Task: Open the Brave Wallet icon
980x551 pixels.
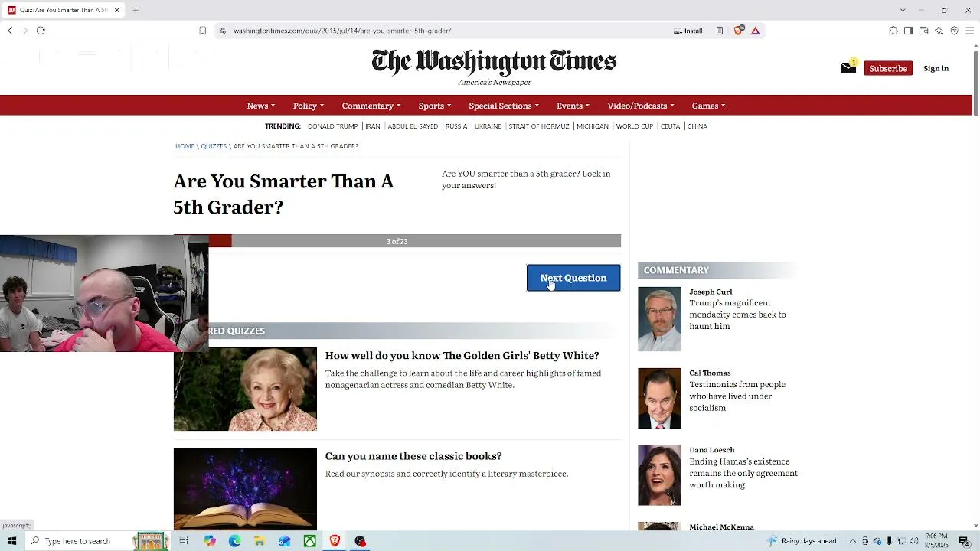Action: [x=923, y=31]
